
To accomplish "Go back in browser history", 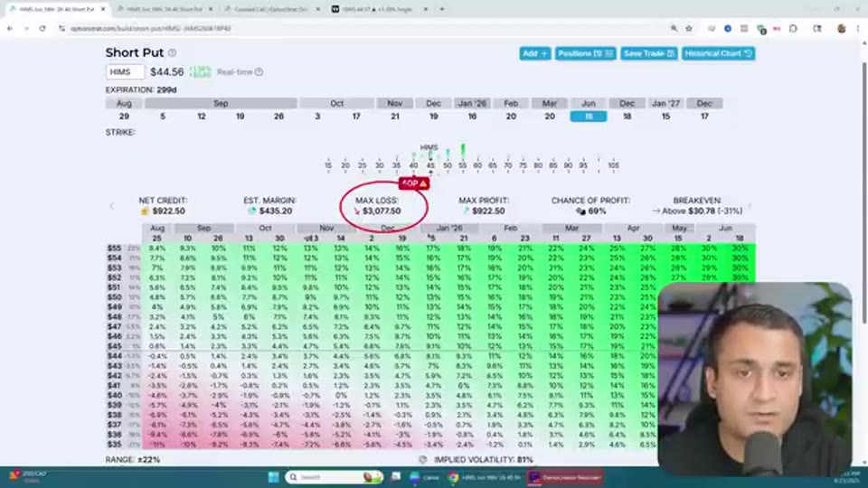I will click(x=10, y=28).
